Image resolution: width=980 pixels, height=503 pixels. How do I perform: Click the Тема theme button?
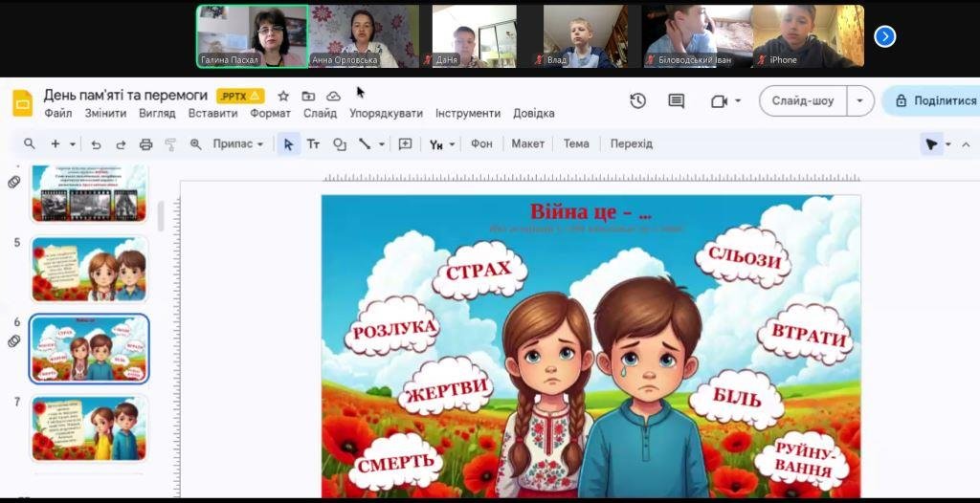tap(575, 143)
